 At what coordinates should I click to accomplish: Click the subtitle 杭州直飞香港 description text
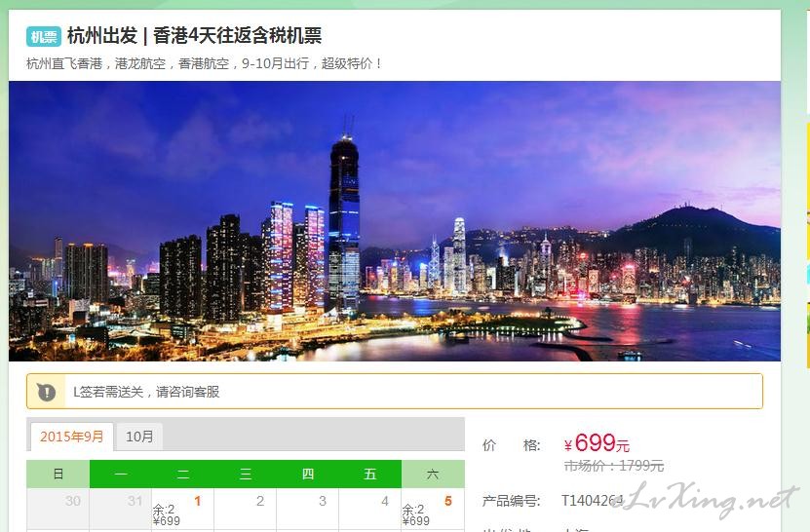(x=204, y=63)
